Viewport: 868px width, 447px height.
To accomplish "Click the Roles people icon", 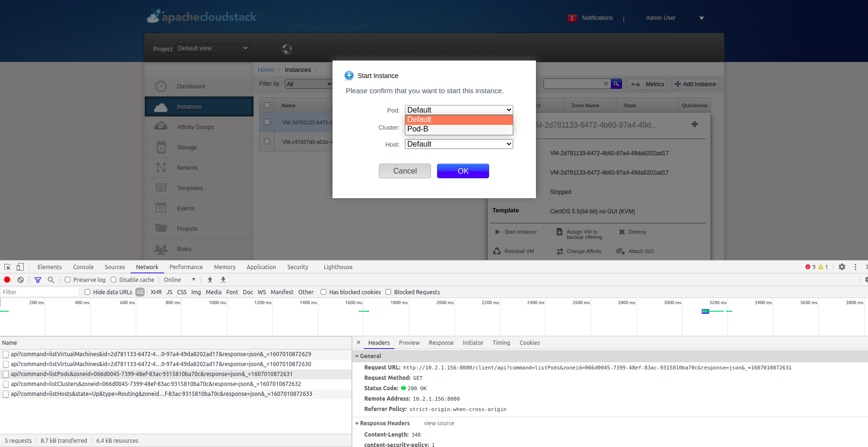I will (x=161, y=248).
